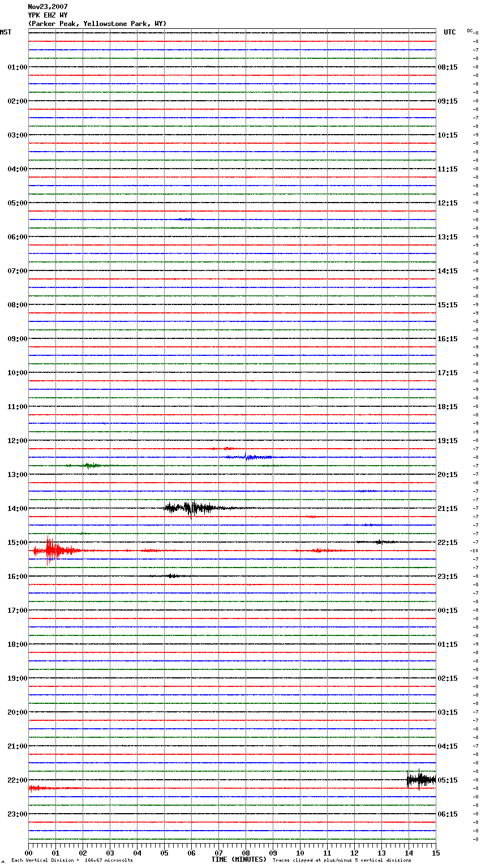Click minute axis label 09 at the bottom

273,853
